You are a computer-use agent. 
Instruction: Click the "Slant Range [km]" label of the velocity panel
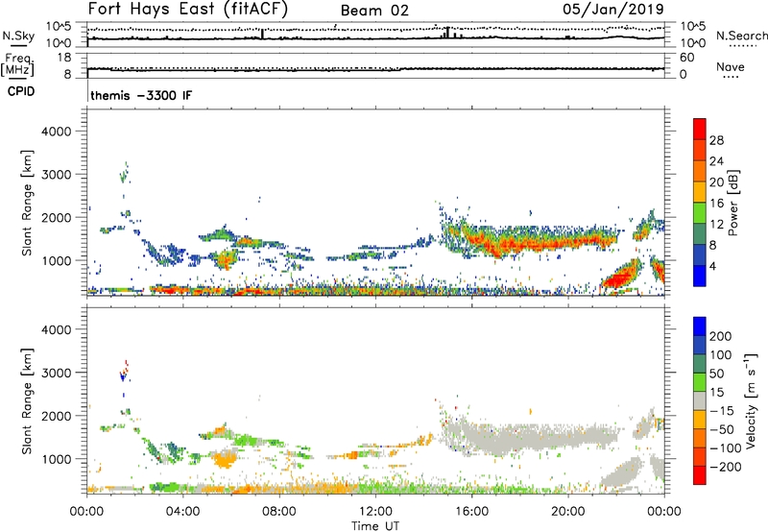point(27,401)
